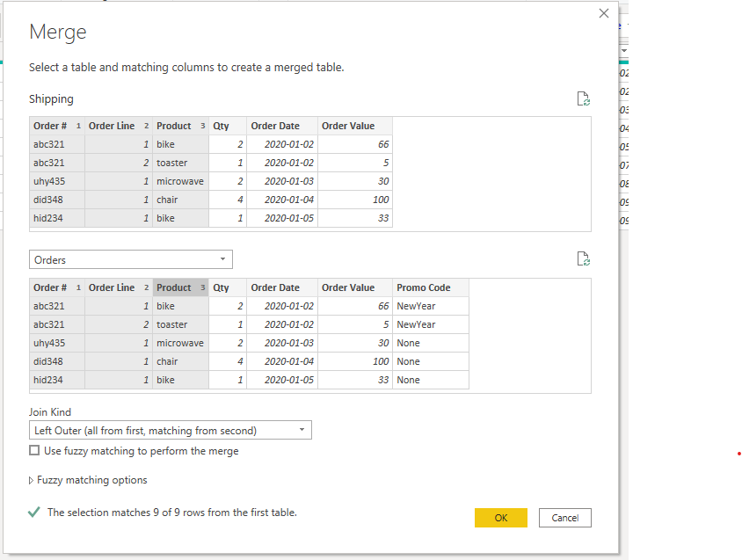Open the Orders table dropdown
This screenshot has height=560, width=742.
131,259
